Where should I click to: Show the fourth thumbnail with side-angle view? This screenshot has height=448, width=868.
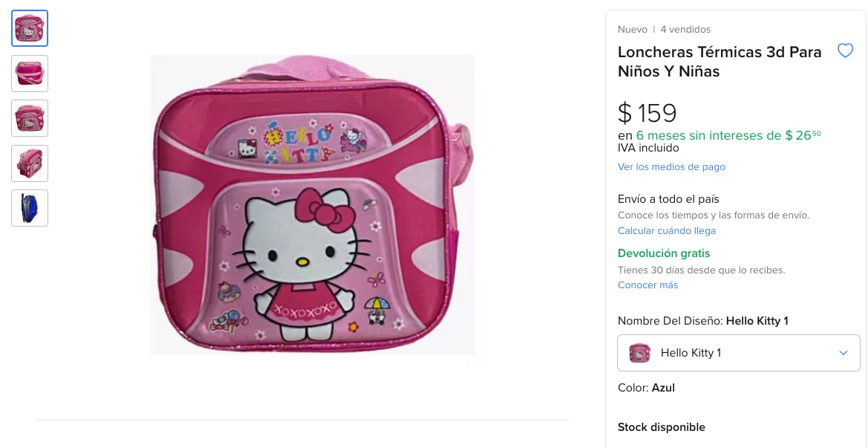30,163
